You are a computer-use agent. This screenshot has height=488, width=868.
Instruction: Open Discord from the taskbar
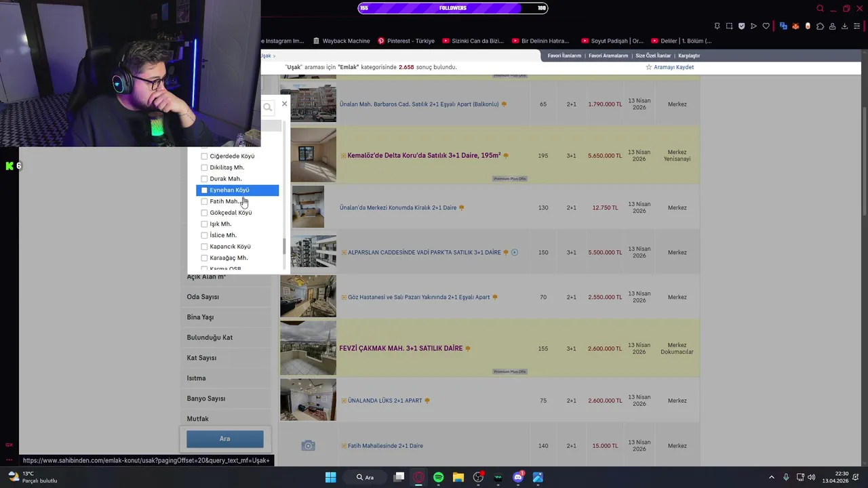518,477
